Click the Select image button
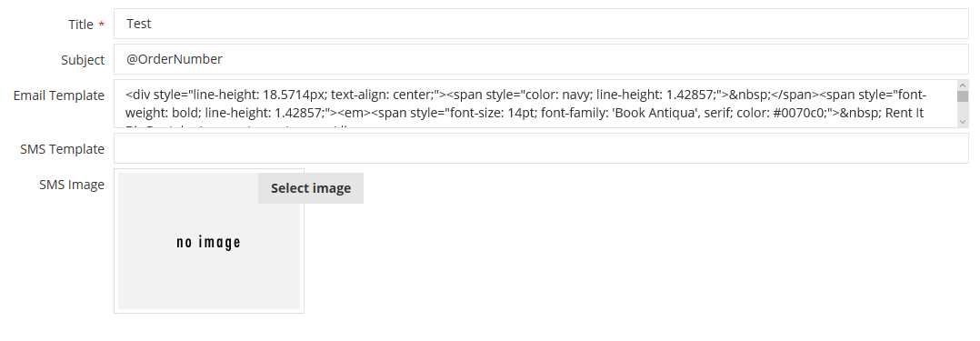 point(311,188)
